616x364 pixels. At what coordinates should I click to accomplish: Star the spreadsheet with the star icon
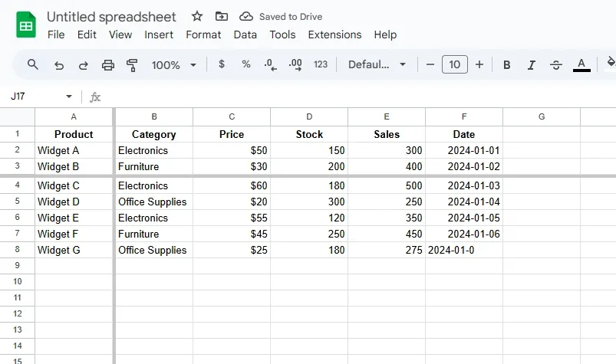pyautogui.click(x=197, y=16)
